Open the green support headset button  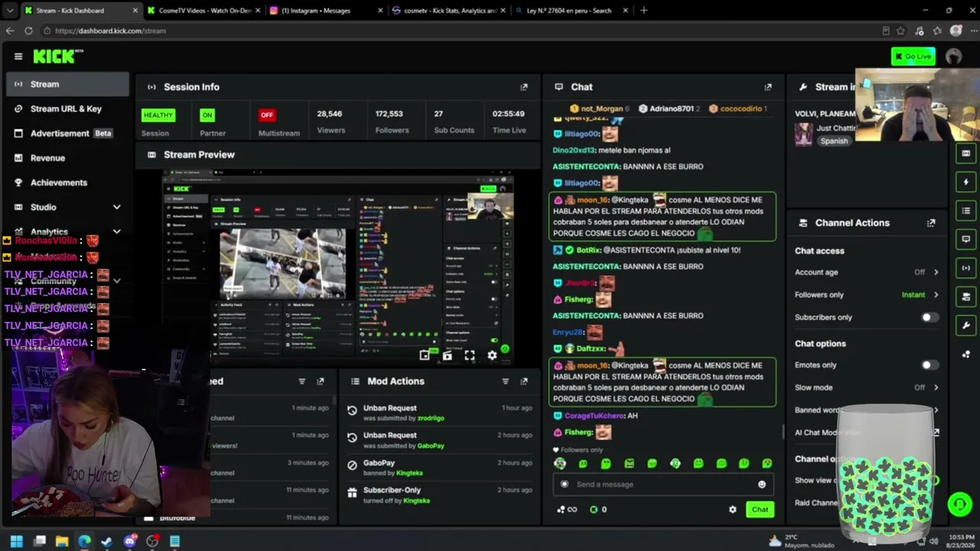pyautogui.click(x=959, y=504)
